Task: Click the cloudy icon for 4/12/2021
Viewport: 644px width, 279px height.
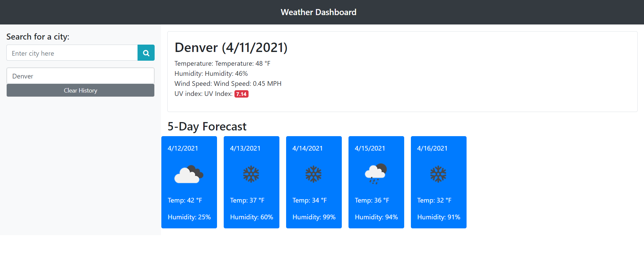Action: tap(189, 174)
